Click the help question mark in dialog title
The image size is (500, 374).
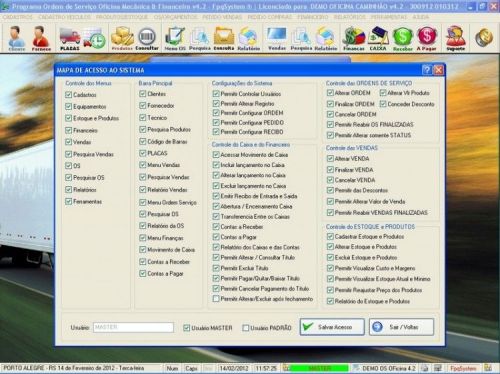pyautogui.click(x=426, y=70)
